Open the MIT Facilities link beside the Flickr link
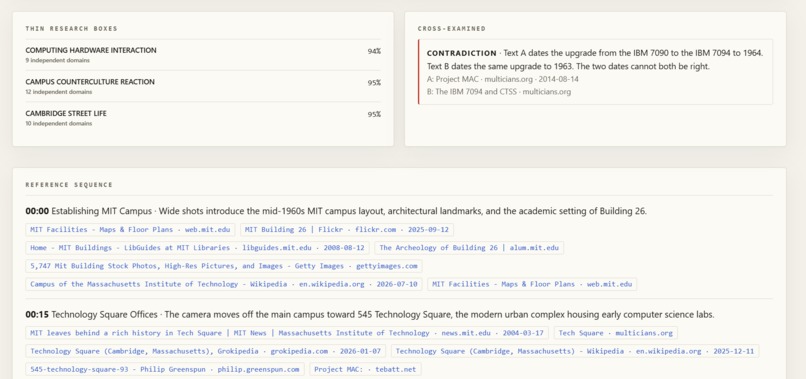 click(x=130, y=229)
